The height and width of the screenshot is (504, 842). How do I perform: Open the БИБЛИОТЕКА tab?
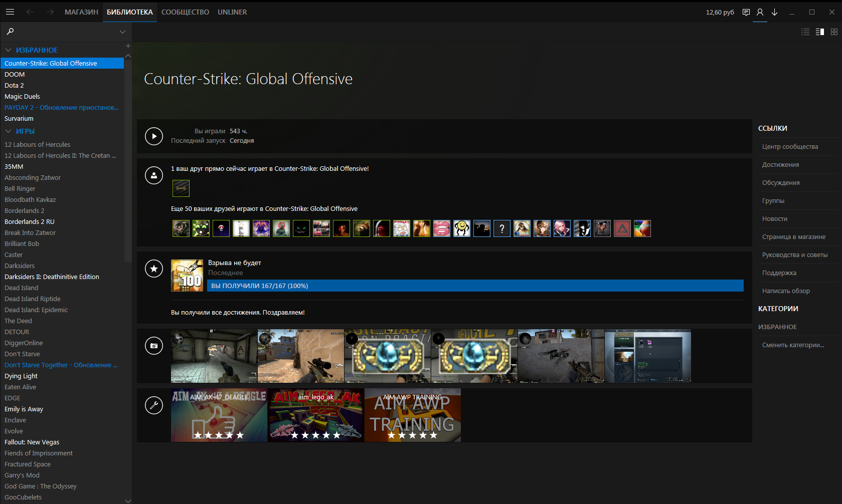tap(130, 12)
